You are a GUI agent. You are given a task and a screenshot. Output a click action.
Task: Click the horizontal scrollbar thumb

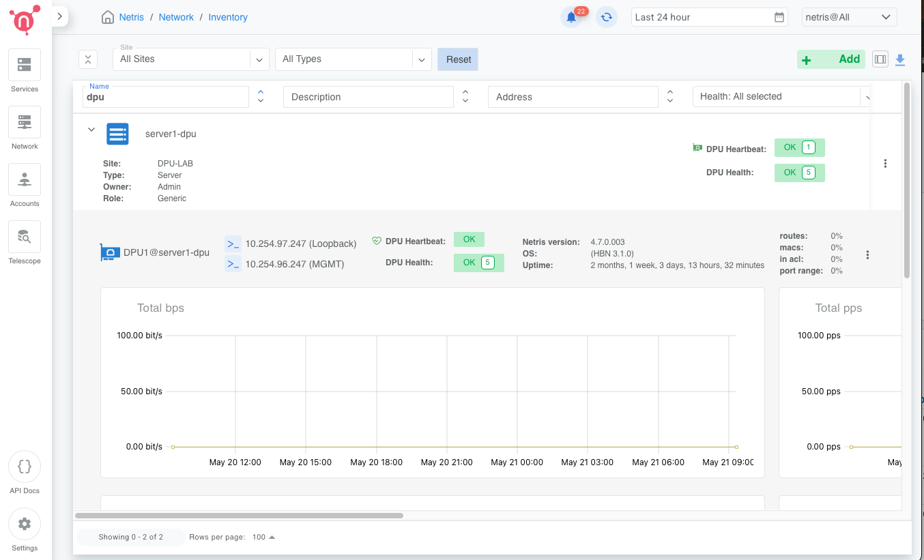[239, 516]
